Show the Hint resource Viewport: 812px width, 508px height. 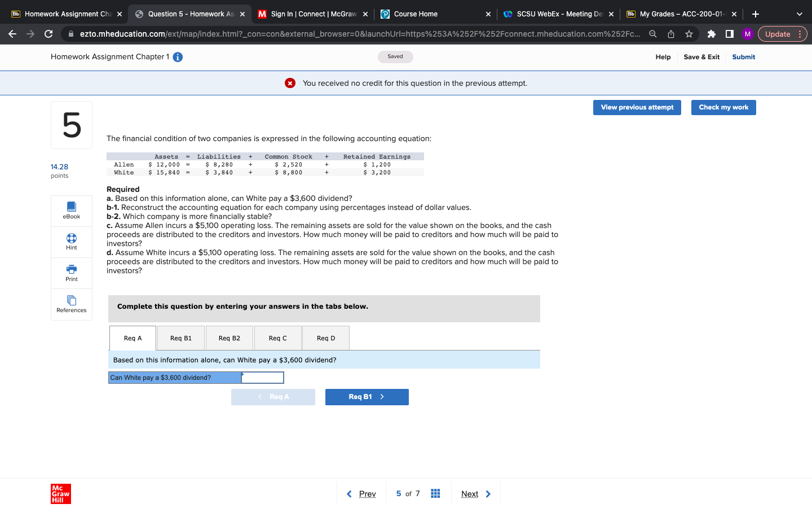point(72,242)
